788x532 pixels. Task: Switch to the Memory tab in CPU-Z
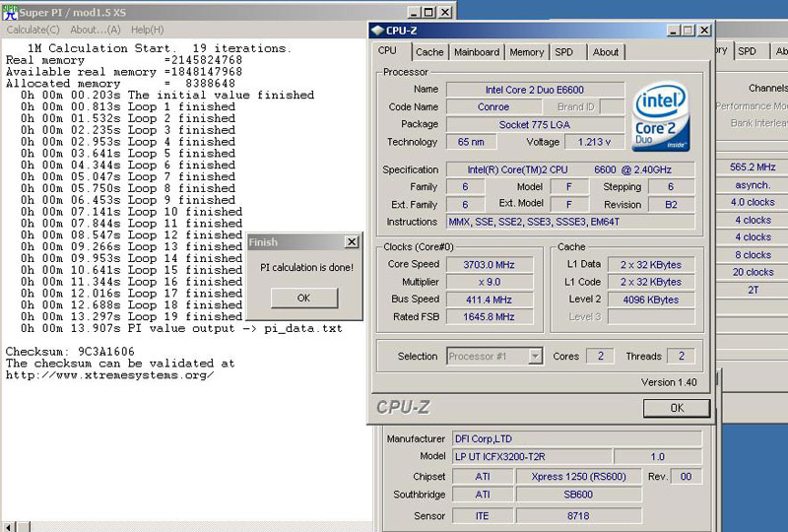(527, 52)
